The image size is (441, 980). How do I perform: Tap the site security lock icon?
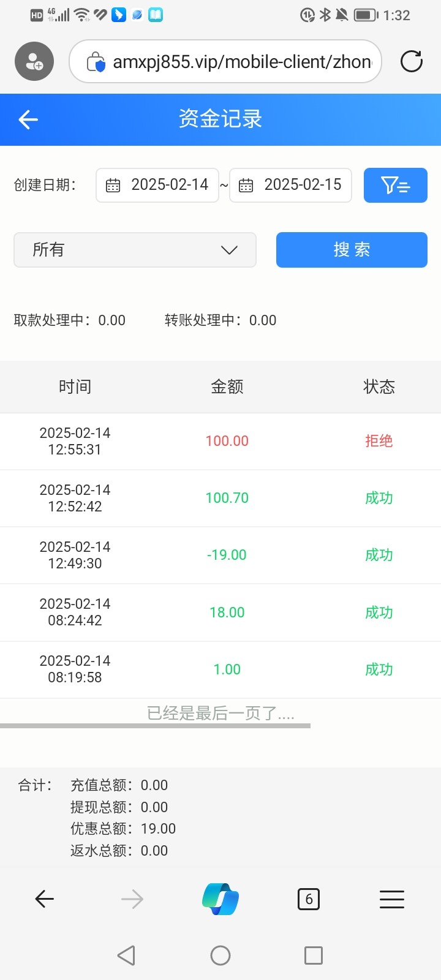coord(96,62)
